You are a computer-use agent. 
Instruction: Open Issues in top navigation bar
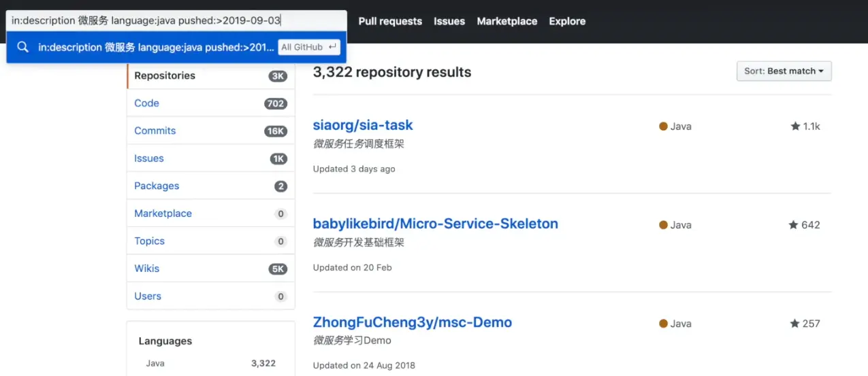(x=449, y=21)
